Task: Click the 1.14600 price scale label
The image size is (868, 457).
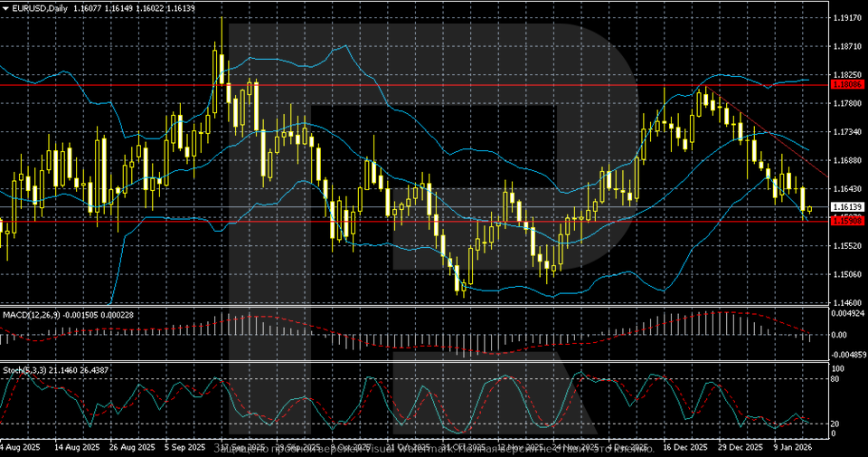Action: pyautogui.click(x=844, y=302)
